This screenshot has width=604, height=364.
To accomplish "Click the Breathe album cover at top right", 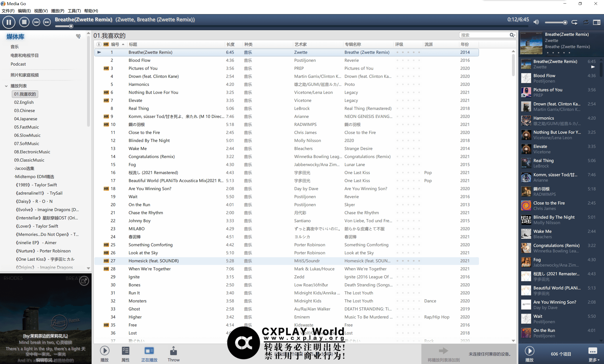I will (531, 43).
